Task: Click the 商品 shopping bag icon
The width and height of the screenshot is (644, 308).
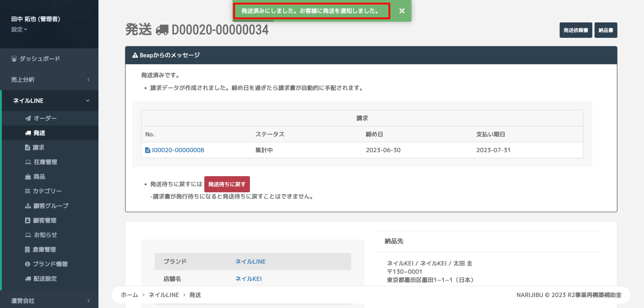Action: click(x=28, y=176)
